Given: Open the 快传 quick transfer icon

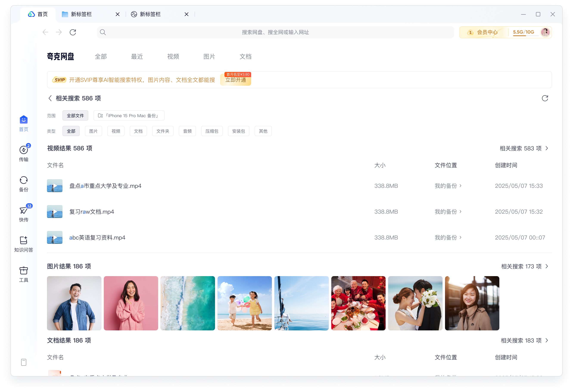Looking at the screenshot, I should tap(24, 213).
